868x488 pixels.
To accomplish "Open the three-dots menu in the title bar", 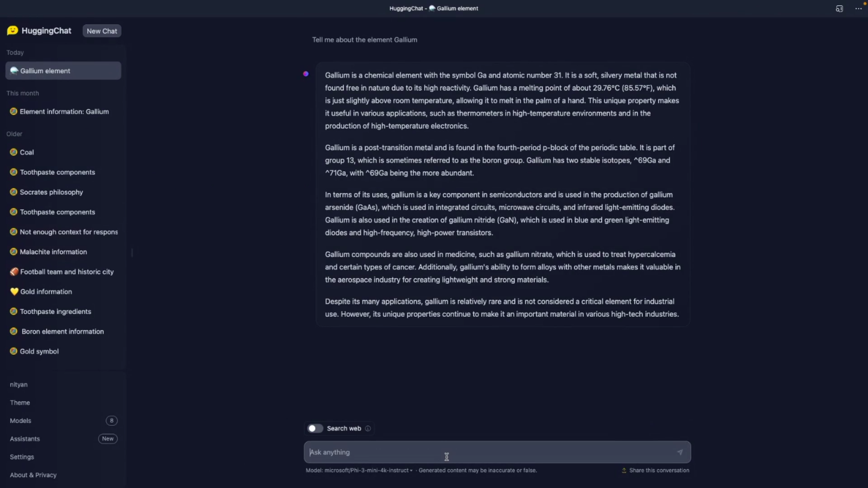I will [859, 9].
